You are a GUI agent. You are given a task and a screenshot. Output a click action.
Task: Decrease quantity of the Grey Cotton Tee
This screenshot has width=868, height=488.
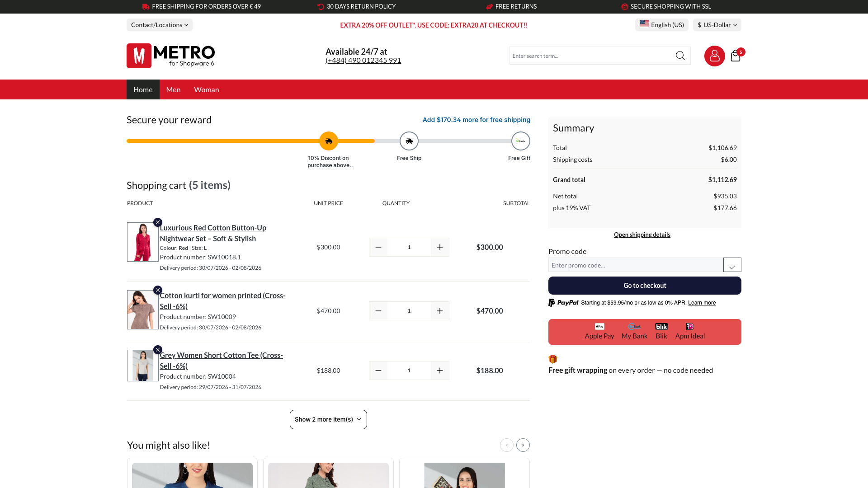[378, 371]
